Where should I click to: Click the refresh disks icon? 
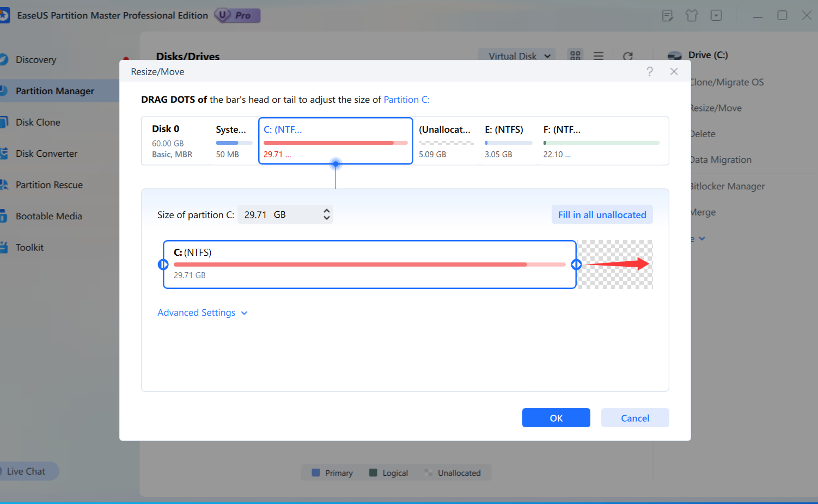tap(628, 56)
